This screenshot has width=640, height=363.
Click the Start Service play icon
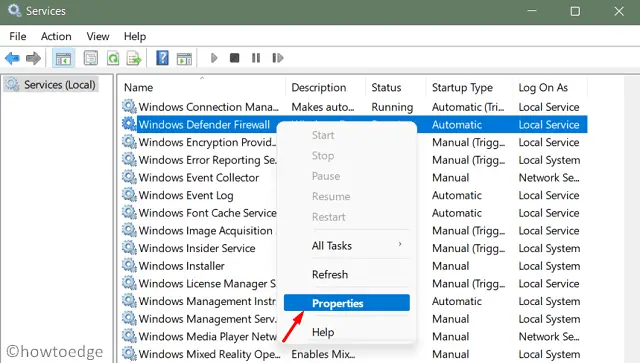click(x=214, y=58)
